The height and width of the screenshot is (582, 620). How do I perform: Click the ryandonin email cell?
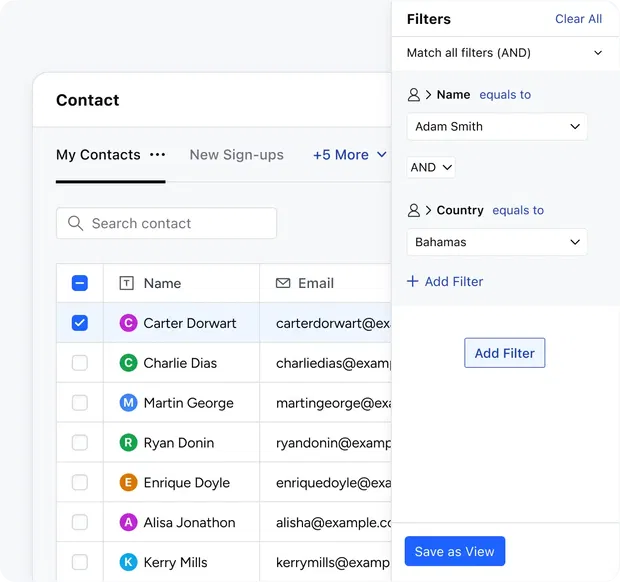coord(325,442)
